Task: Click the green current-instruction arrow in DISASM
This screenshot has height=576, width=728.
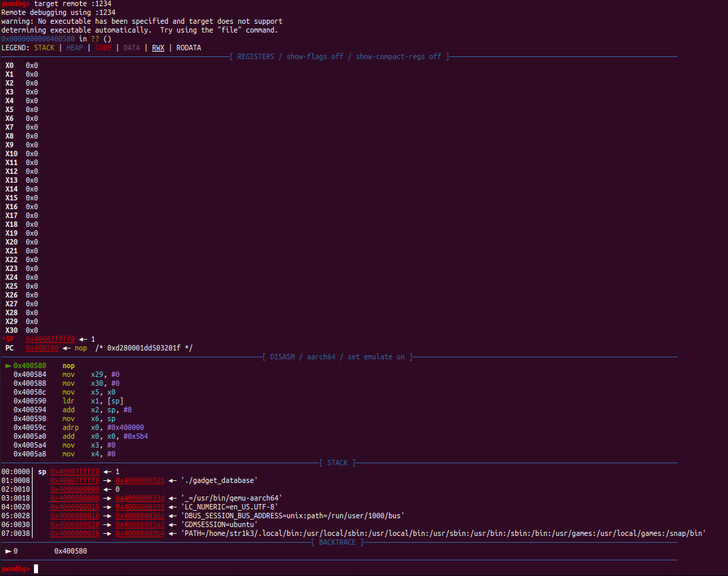Action: [x=8, y=365]
